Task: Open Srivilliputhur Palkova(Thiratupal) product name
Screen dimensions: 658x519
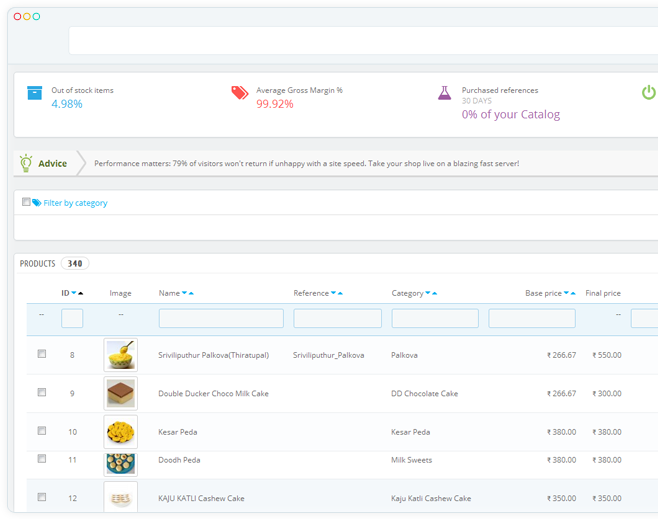Action: coord(213,355)
